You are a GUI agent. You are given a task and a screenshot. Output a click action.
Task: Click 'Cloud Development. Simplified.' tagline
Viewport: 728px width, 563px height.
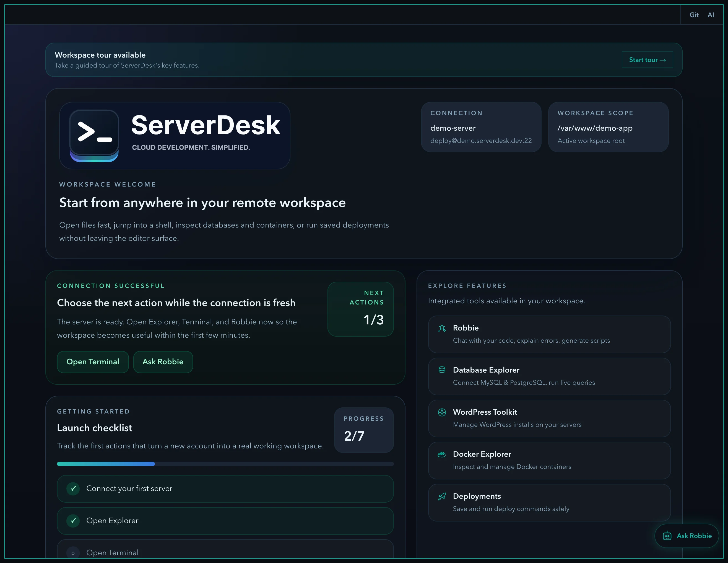191,148
